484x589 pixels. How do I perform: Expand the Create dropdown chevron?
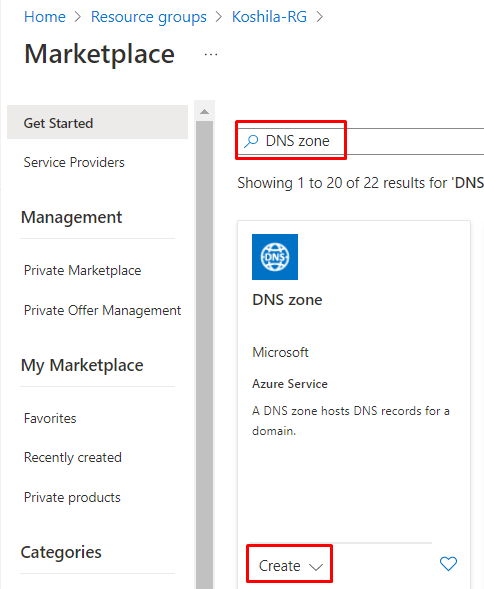[316, 566]
